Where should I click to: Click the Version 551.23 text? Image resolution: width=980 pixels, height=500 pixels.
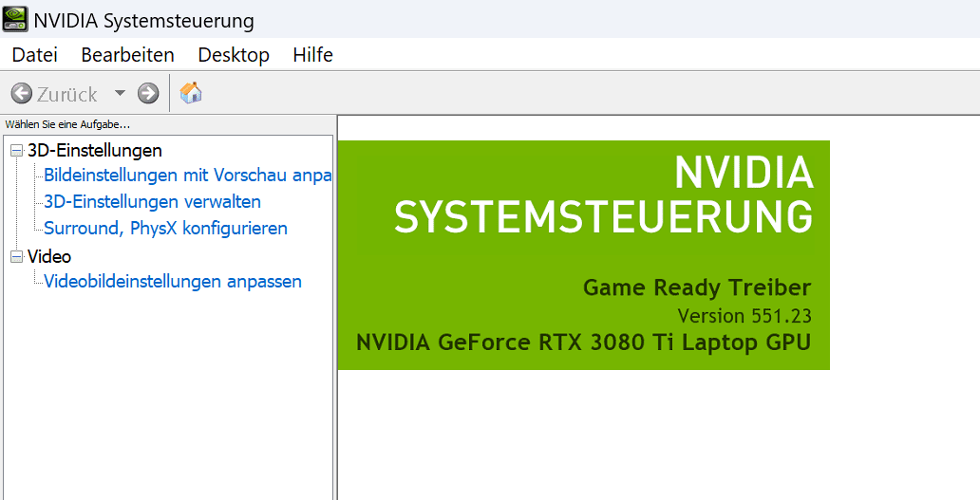click(744, 316)
